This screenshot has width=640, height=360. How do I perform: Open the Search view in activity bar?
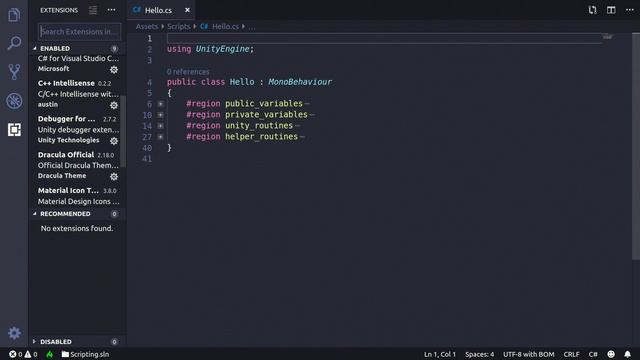coord(14,43)
